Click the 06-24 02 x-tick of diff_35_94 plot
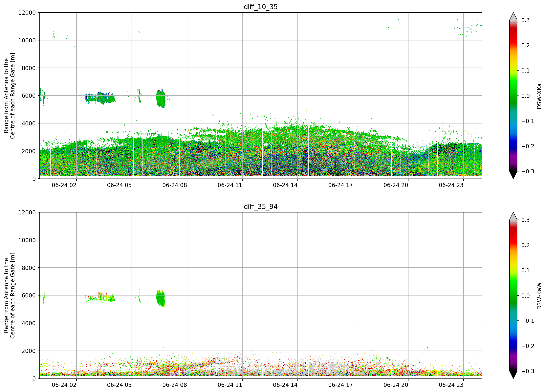The height and width of the screenshot is (392, 546). pyautogui.click(x=64, y=385)
